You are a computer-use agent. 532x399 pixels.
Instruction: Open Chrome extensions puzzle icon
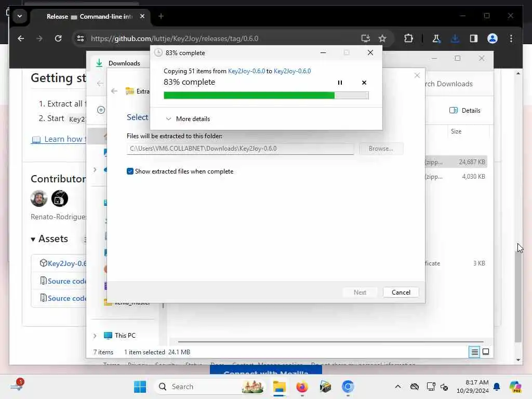(x=408, y=38)
